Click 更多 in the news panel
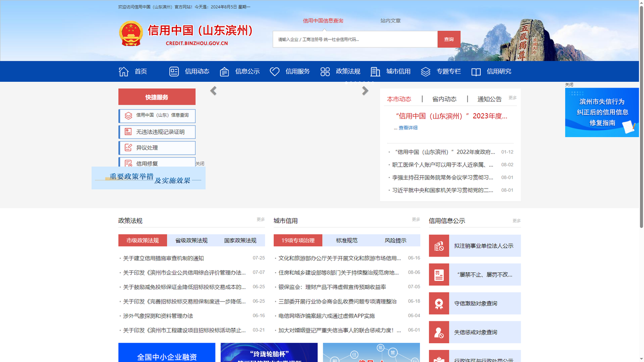This screenshot has height=362, width=644. tap(513, 97)
